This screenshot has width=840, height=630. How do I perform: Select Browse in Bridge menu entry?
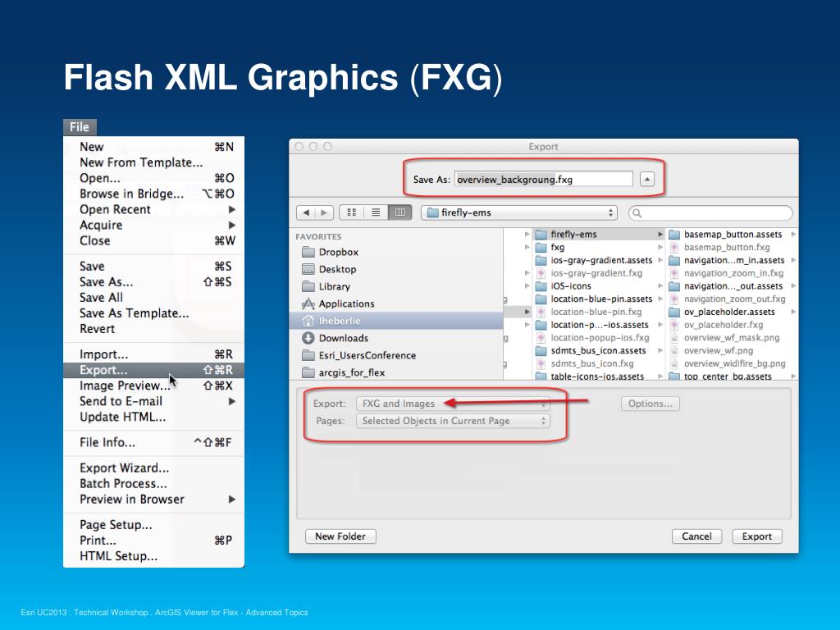pos(153,194)
